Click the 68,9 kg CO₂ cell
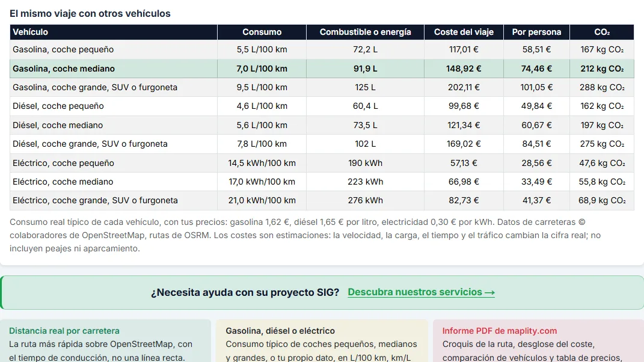Screen dimensions: 644x362 (x=602, y=200)
